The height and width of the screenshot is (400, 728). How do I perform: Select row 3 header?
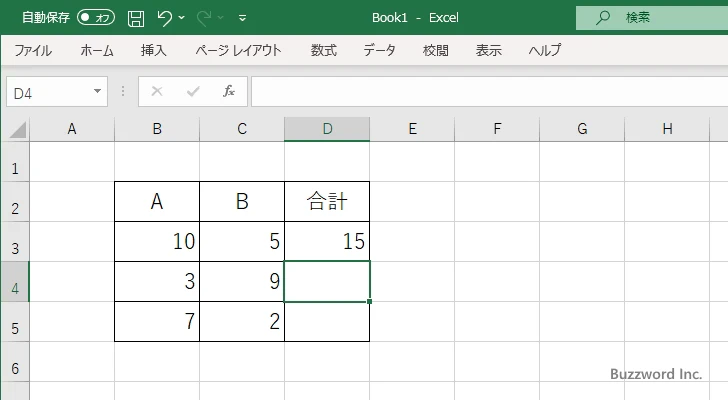pyautogui.click(x=15, y=241)
